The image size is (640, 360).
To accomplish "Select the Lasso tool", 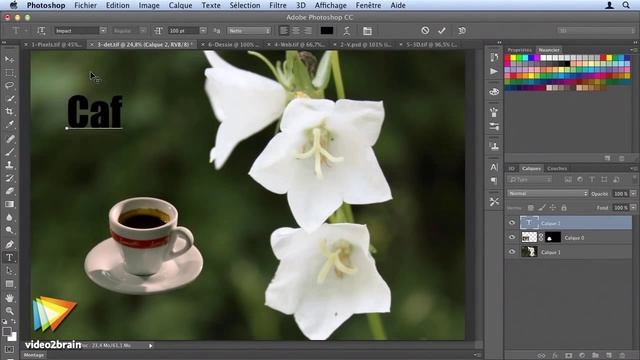I will [9, 85].
